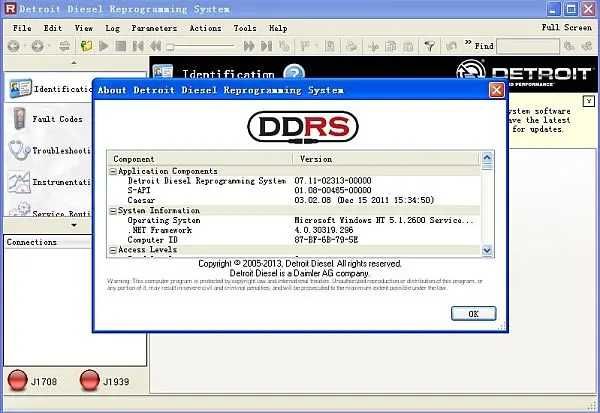
Task: Click the Component column header
Action: point(200,159)
